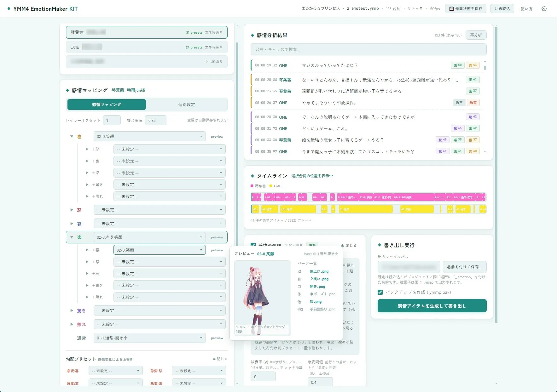Click the 急変 tag on the 00:00:26.37 line
The height and width of the screenshot is (392, 557).
tap(473, 103)
